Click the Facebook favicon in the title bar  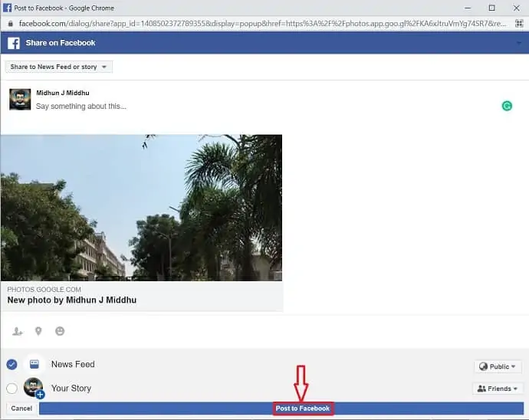[7, 8]
